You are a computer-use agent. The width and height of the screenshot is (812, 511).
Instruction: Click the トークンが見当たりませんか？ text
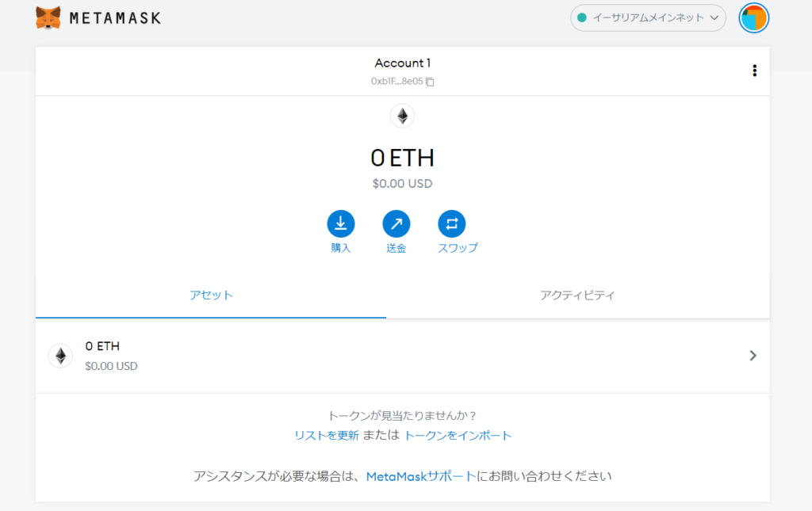click(x=402, y=415)
